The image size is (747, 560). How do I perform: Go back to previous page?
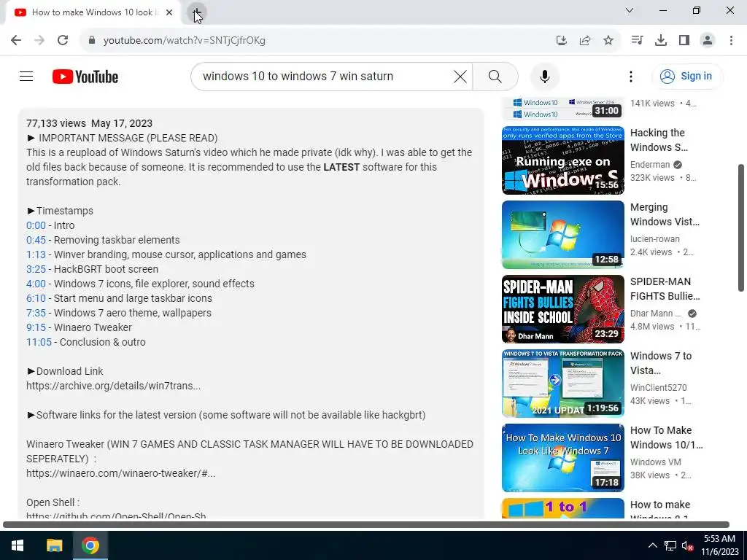click(x=16, y=40)
